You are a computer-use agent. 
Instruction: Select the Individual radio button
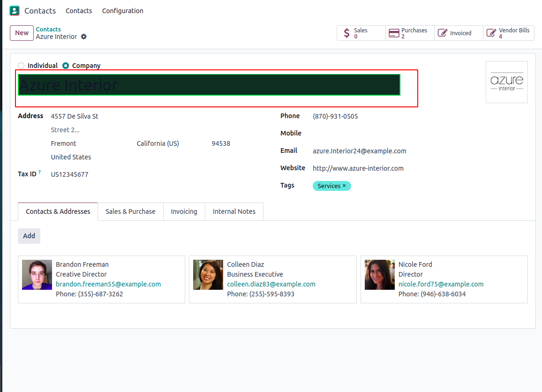coord(21,66)
